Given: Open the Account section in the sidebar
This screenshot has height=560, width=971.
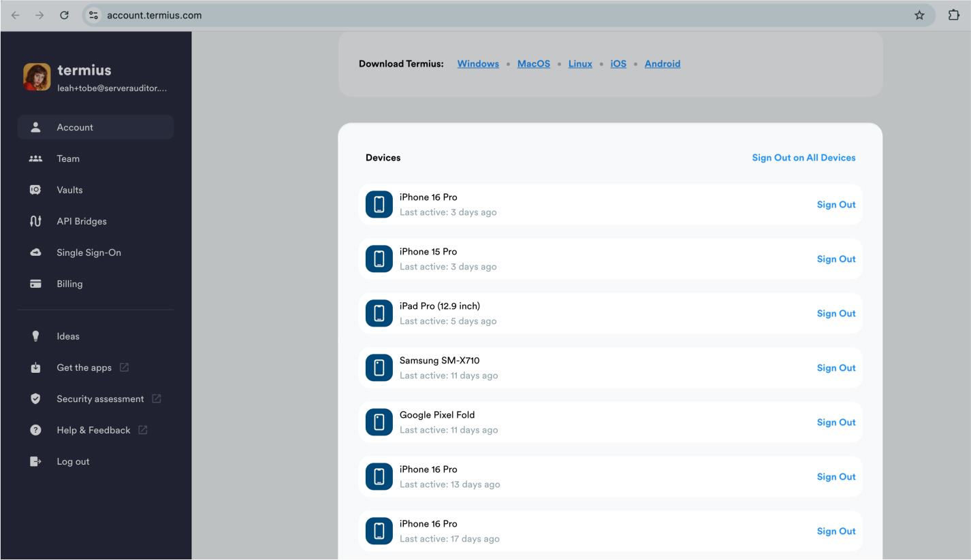Looking at the screenshot, I should click(x=95, y=127).
